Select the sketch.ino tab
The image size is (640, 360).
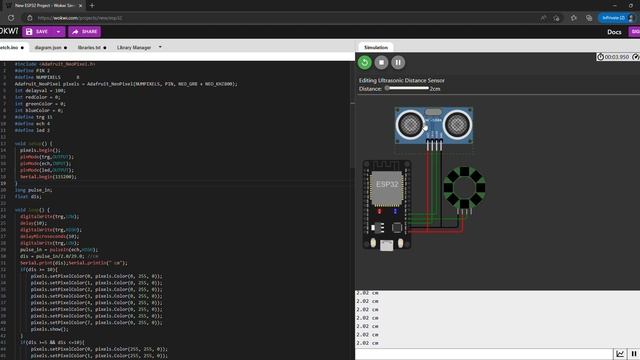(x=12, y=48)
